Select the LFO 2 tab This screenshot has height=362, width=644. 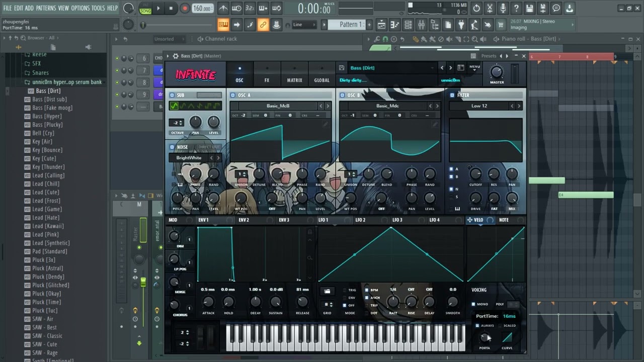pyautogui.click(x=360, y=220)
